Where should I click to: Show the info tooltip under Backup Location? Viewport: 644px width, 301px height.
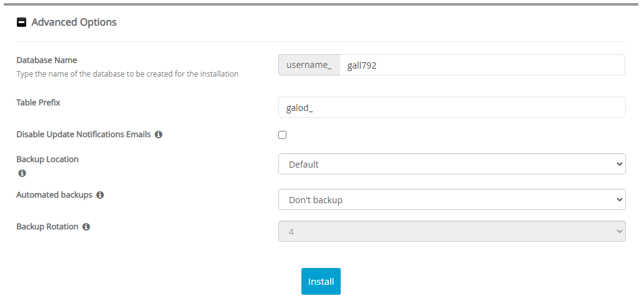point(22,173)
